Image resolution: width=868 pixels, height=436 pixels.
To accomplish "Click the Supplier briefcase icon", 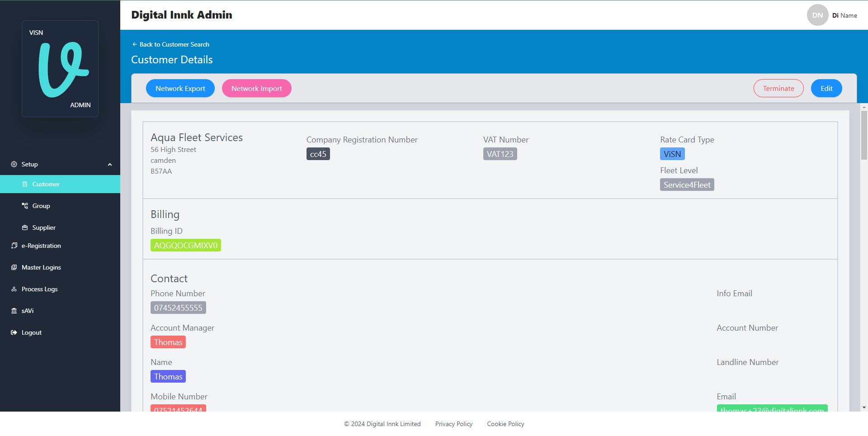I will 25,227.
